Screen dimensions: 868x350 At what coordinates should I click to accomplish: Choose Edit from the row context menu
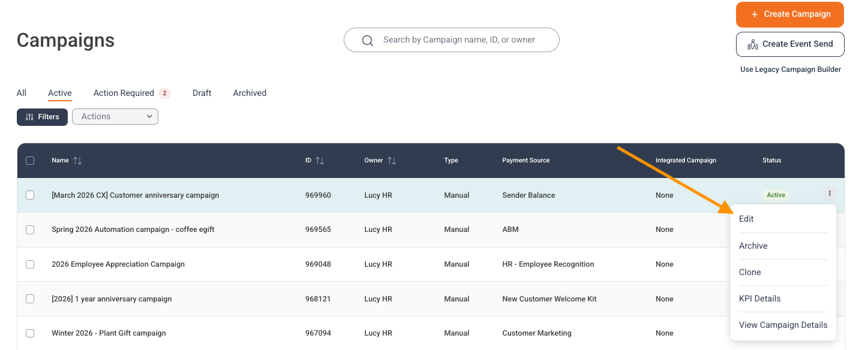point(746,219)
